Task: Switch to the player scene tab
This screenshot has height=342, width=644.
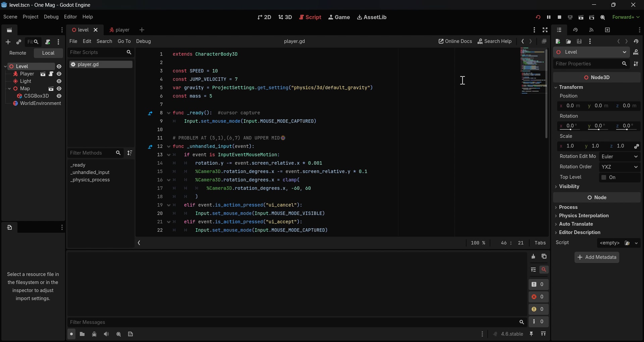Action: point(119,30)
